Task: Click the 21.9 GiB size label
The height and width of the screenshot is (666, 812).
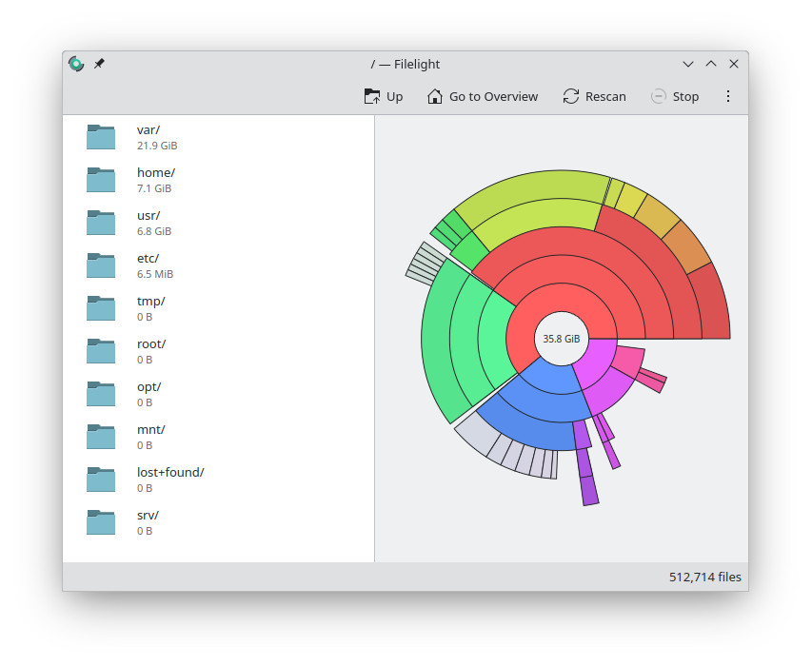Action: [157, 146]
